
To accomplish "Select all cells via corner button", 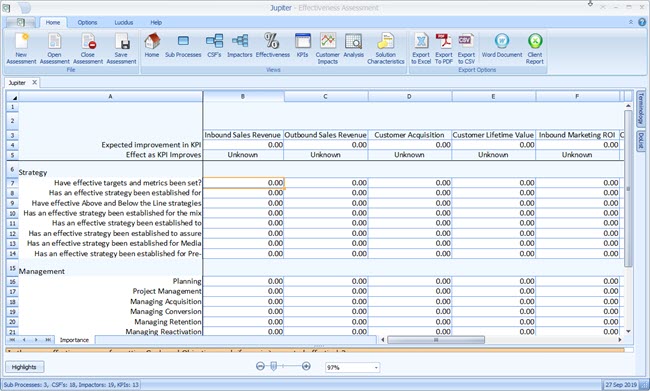I will [12, 97].
